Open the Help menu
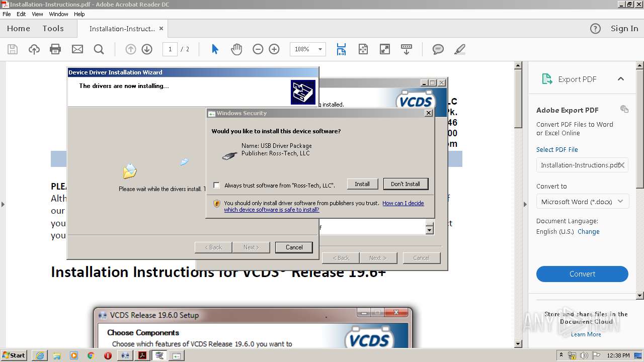This screenshot has height=362, width=644. (x=79, y=14)
